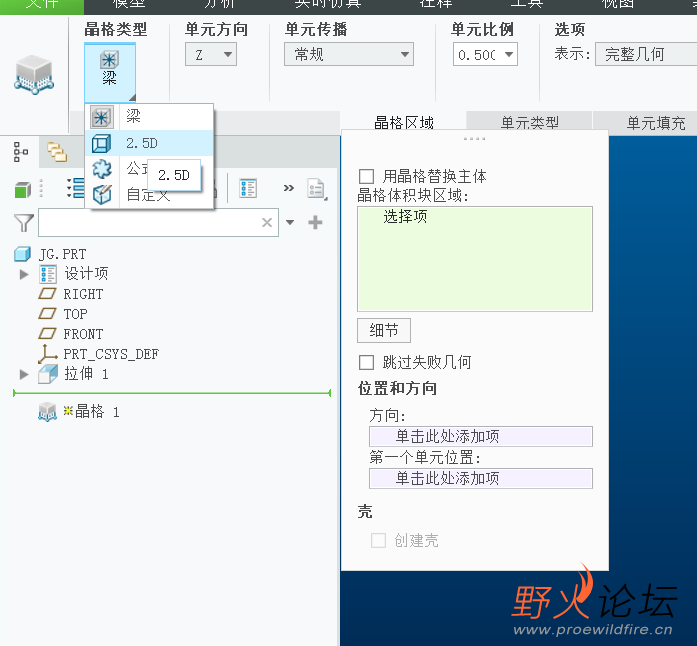Open the 梁 lattice type button
Viewport: 697px width, 646px height.
pyautogui.click(x=110, y=72)
